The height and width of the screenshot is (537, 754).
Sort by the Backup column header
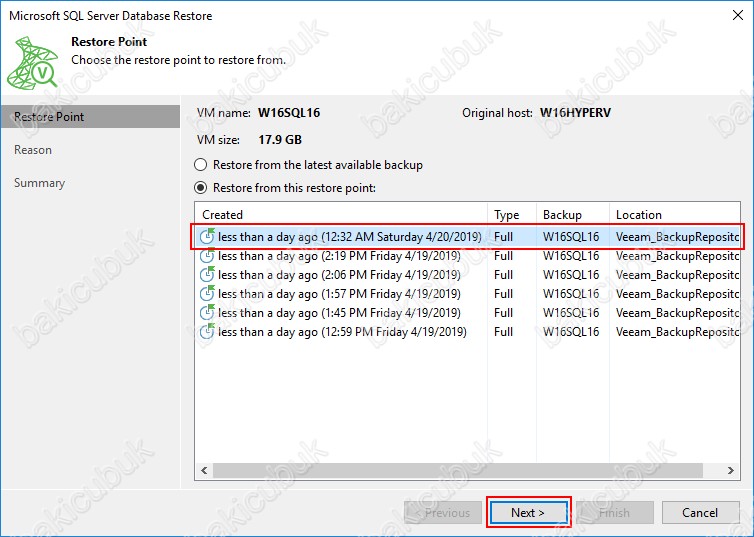[573, 214]
